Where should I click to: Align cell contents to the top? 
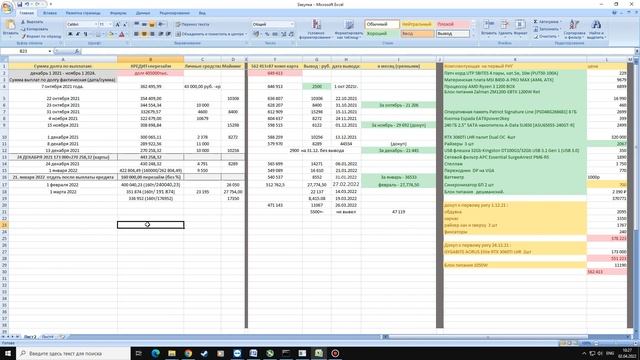[x=136, y=24]
